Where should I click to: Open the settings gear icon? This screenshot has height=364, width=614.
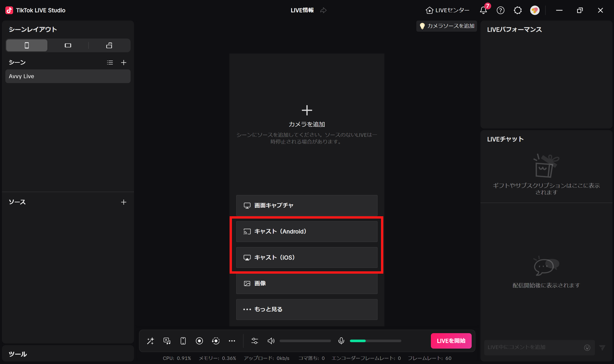click(x=518, y=10)
